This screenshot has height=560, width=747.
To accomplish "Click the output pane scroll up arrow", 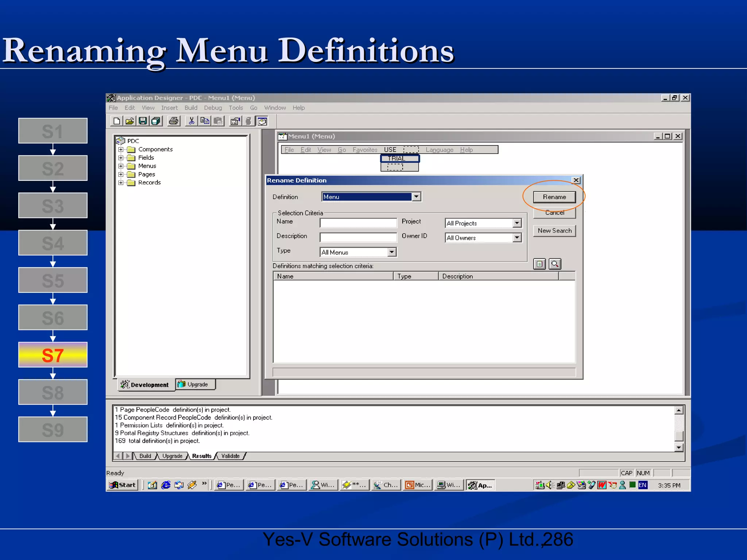I will (678, 411).
